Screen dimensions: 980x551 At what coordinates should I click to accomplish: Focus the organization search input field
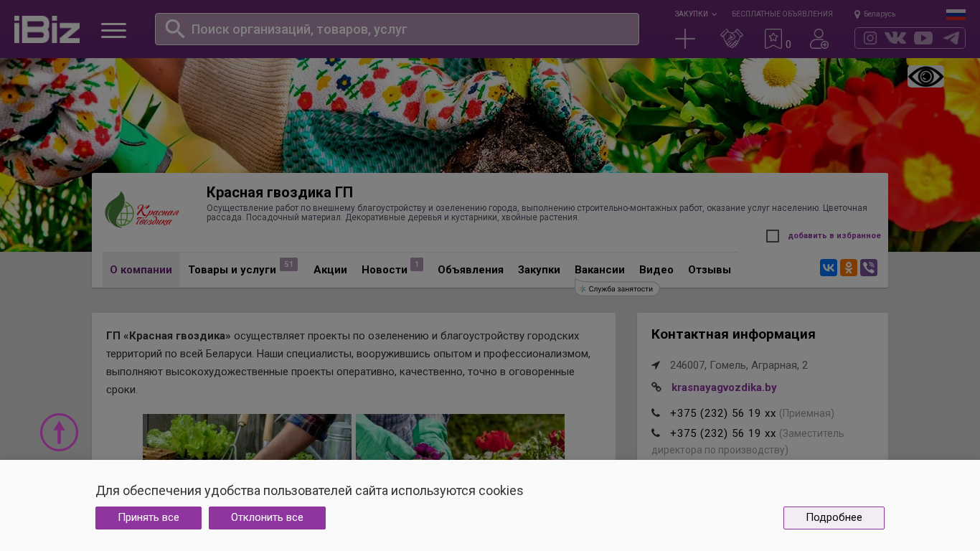[397, 29]
